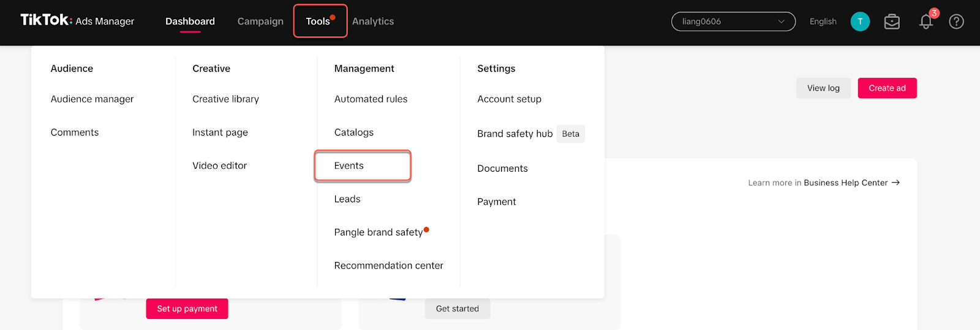
Task: Go to the Analytics tab
Action: [373, 21]
